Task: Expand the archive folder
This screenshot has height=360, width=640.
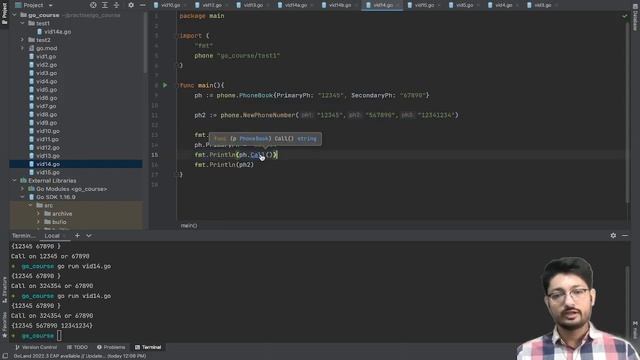Action: coord(38,213)
